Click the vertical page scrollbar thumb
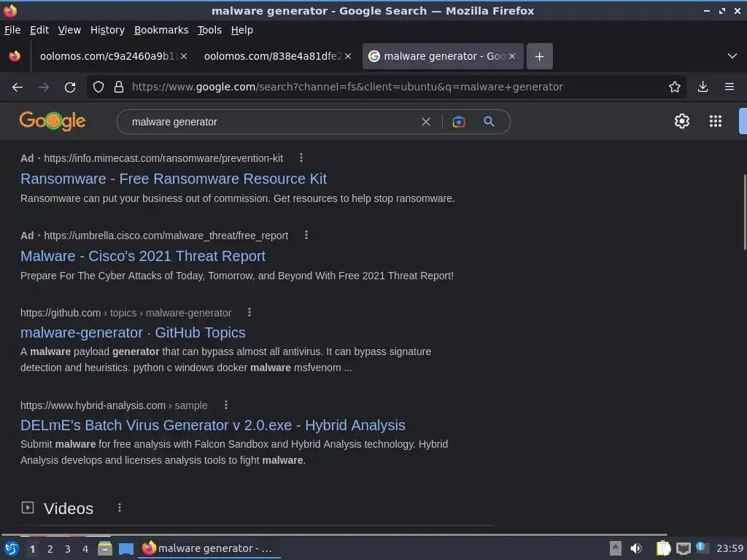Viewport: 747px width, 560px height. pos(745,212)
